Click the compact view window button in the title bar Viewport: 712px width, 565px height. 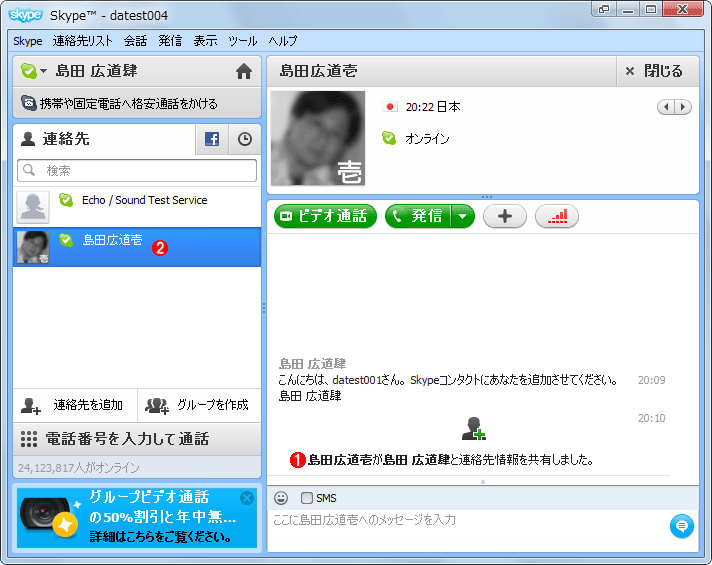[x=604, y=10]
